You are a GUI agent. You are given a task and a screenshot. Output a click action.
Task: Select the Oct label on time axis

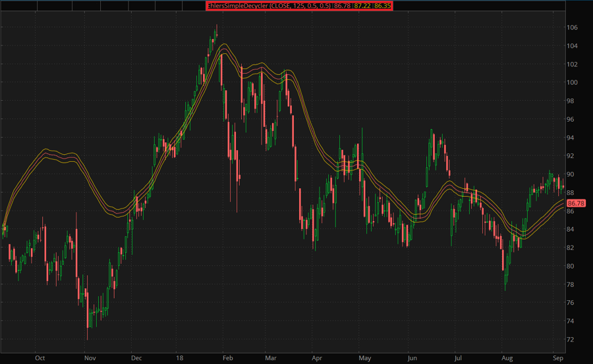(40, 358)
